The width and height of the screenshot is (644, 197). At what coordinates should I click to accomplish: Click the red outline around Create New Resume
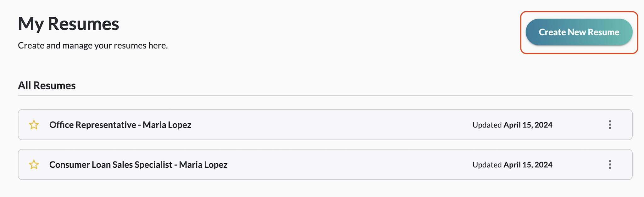579,12
